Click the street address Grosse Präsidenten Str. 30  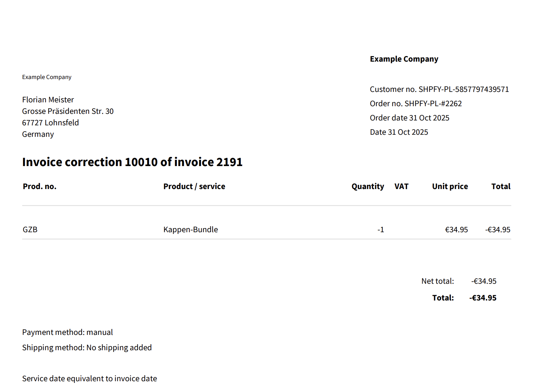[x=68, y=111]
